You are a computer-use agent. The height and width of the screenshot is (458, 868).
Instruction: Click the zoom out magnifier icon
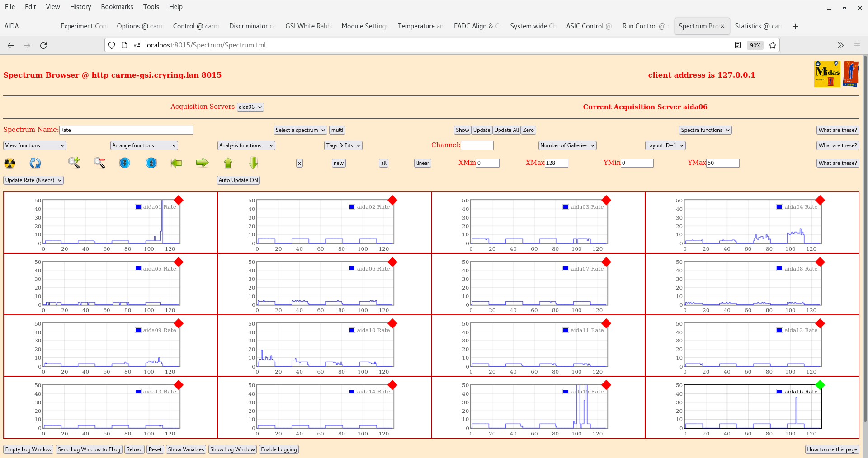99,163
